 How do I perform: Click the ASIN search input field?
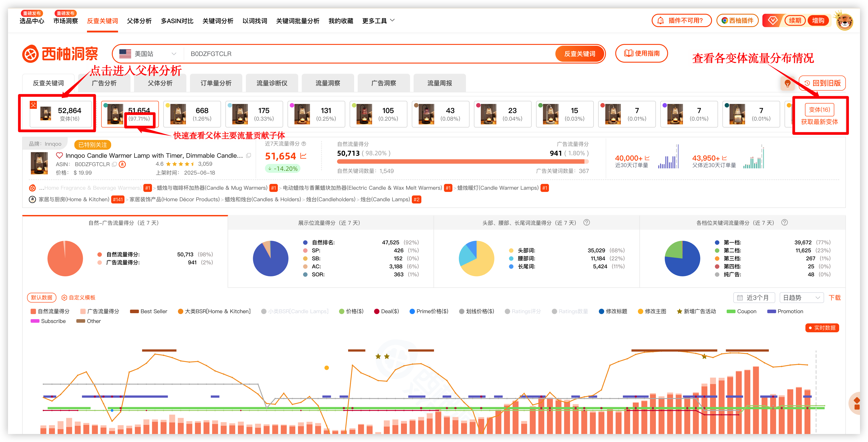[369, 54]
